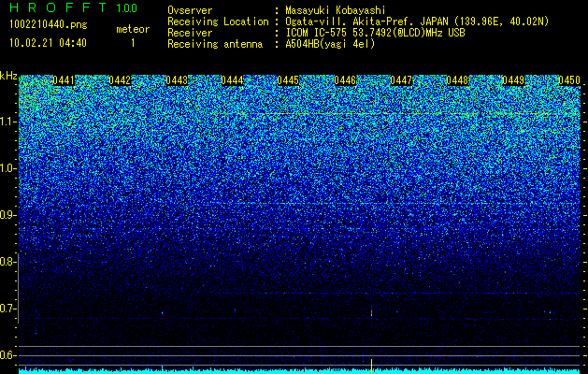Click the Ogata-vill. Akita-Pref. JAPAN location text
Image resolution: width=588 pixels, height=374 pixels.
(417, 22)
